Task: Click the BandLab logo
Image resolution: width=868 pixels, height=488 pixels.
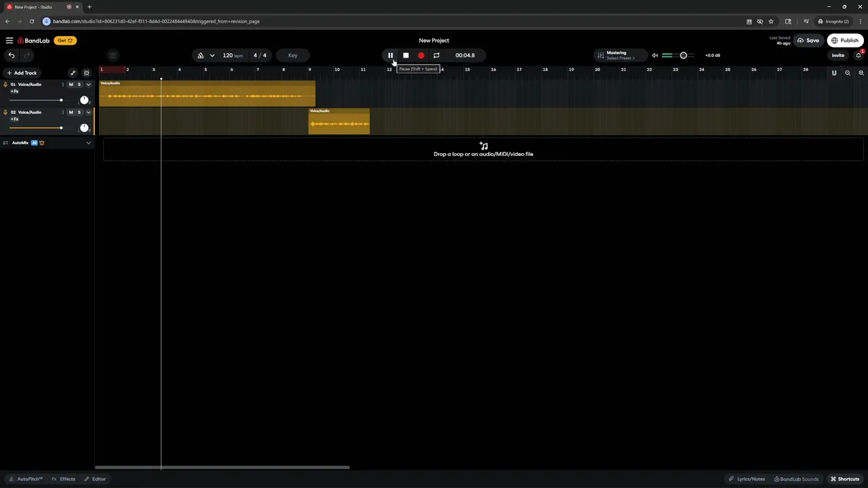Action: point(34,41)
